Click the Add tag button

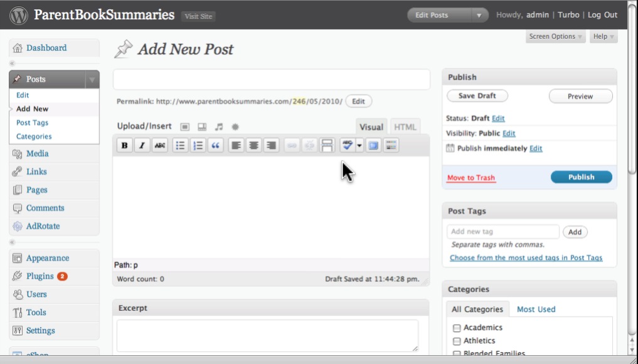pos(575,232)
